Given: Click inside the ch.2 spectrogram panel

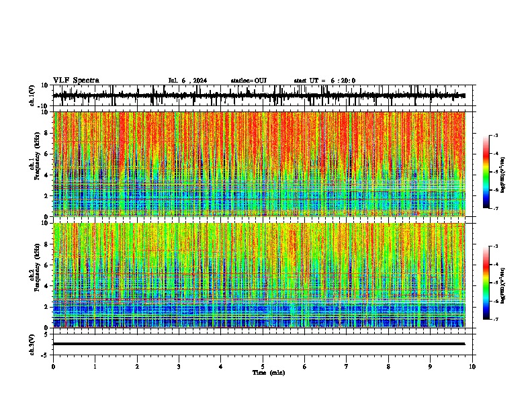Looking at the screenshot, I should [x=259, y=275].
